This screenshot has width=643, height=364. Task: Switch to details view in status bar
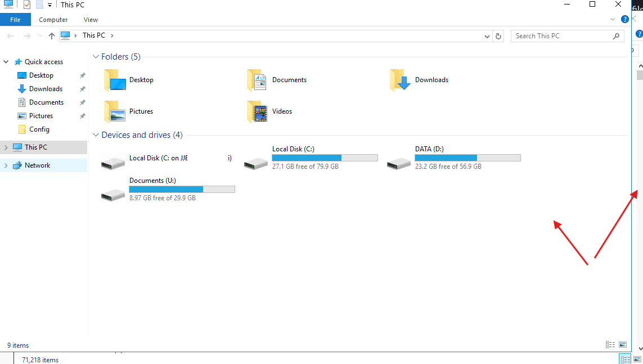[x=610, y=345]
